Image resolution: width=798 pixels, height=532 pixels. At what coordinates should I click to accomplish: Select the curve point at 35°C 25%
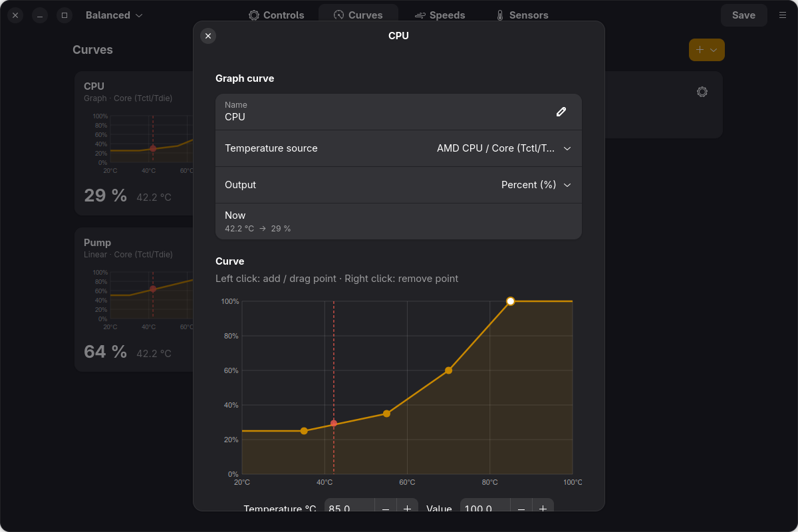pyautogui.click(x=304, y=431)
